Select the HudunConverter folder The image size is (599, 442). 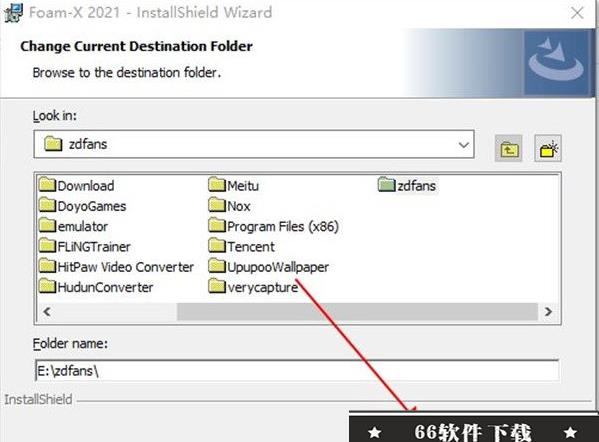pos(96,287)
